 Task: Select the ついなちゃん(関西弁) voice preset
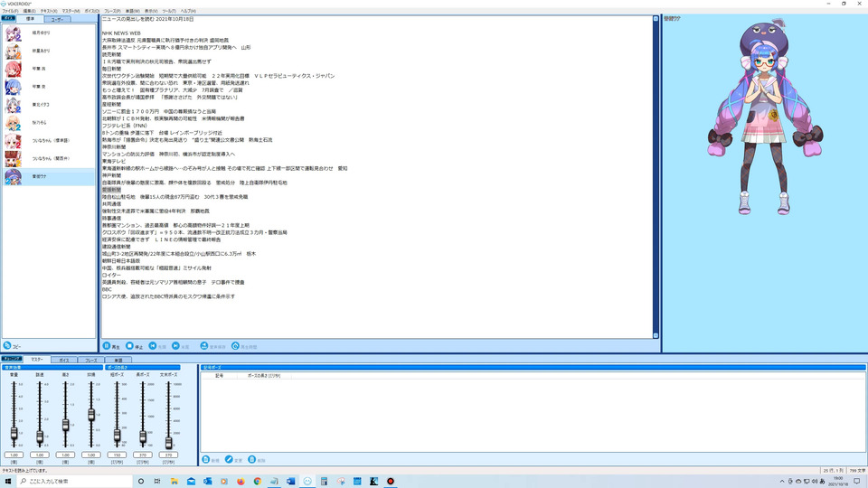(x=49, y=159)
